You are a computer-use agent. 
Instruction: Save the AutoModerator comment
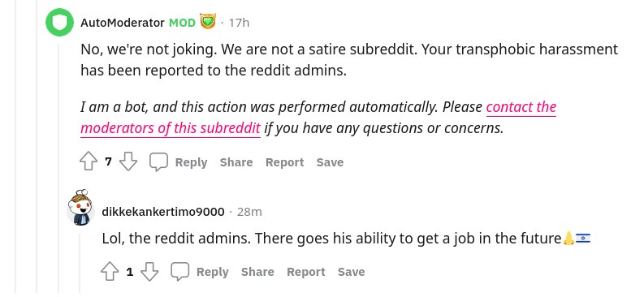pyautogui.click(x=330, y=162)
